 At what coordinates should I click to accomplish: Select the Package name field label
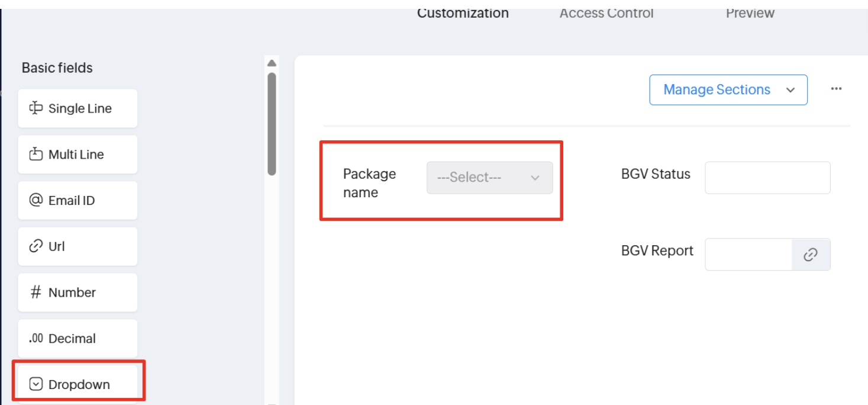(x=369, y=183)
